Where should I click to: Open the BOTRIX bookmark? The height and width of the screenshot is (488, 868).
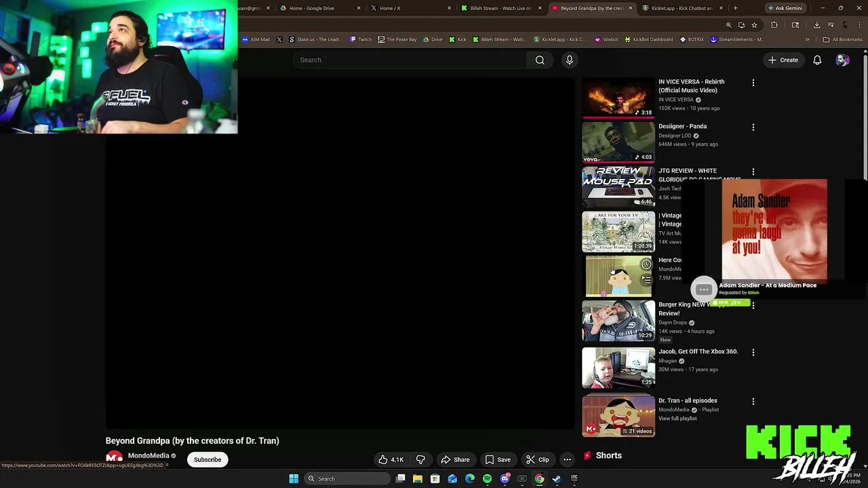click(x=692, y=39)
